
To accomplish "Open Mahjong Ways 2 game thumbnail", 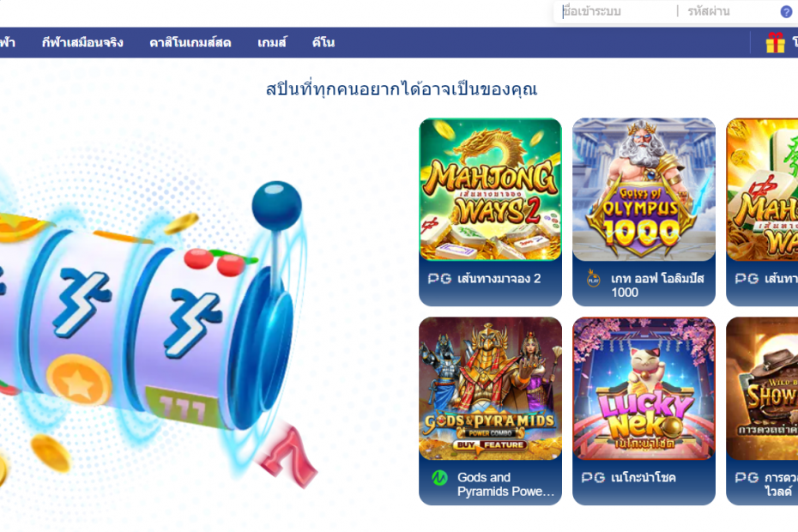I will 490,190.
